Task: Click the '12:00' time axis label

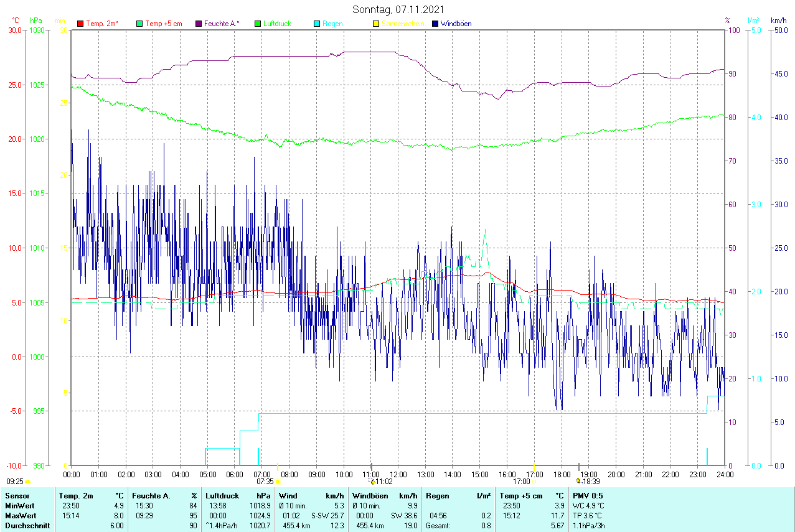Action: coord(398,474)
